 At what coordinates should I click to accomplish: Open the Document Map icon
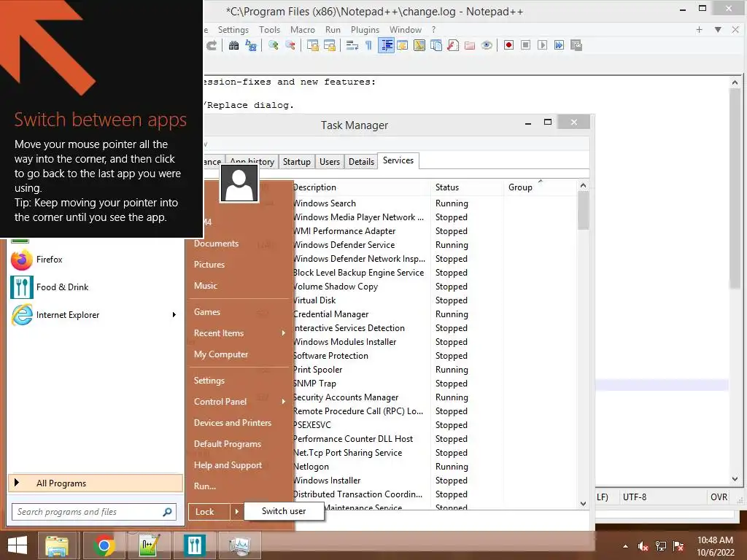(419, 45)
